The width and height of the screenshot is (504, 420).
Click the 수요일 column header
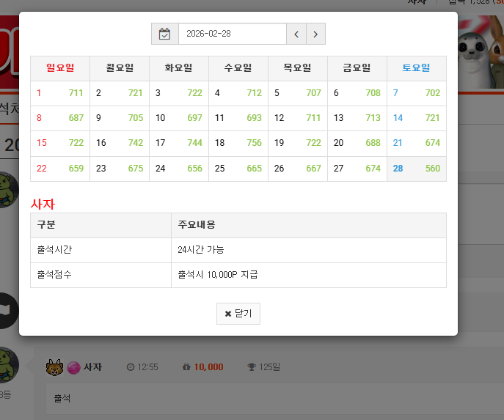point(238,68)
